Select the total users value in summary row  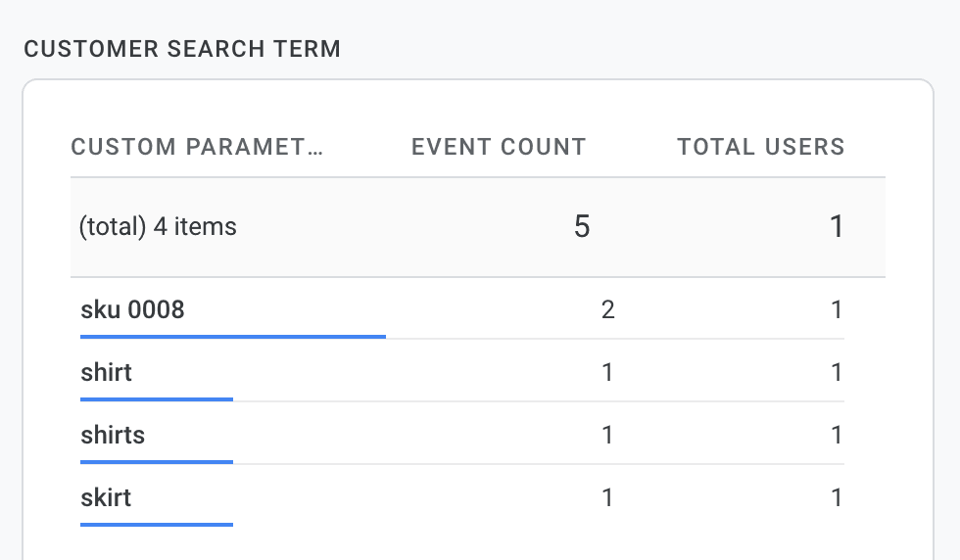[x=836, y=227]
